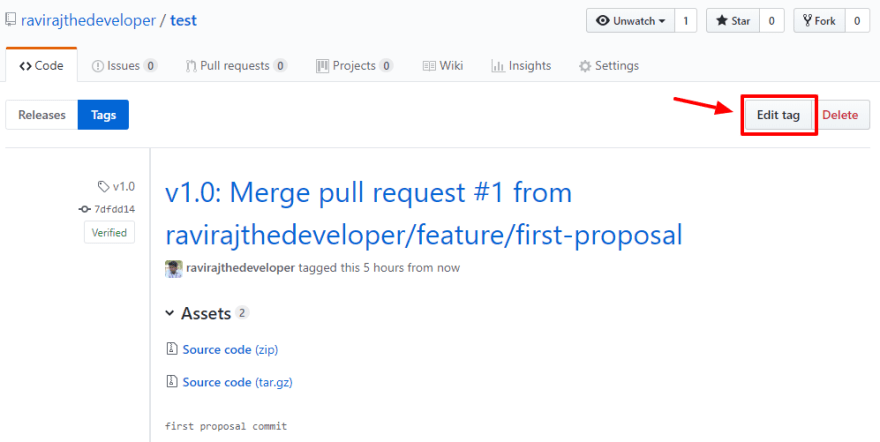Open the Insights tab
This screenshot has width=880, height=442.
(x=521, y=66)
